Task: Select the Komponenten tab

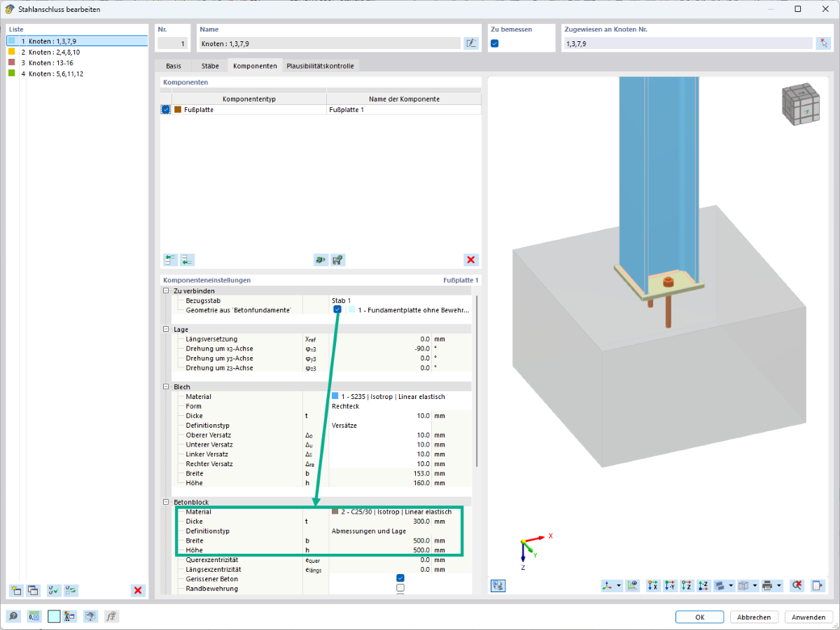Action: point(255,66)
